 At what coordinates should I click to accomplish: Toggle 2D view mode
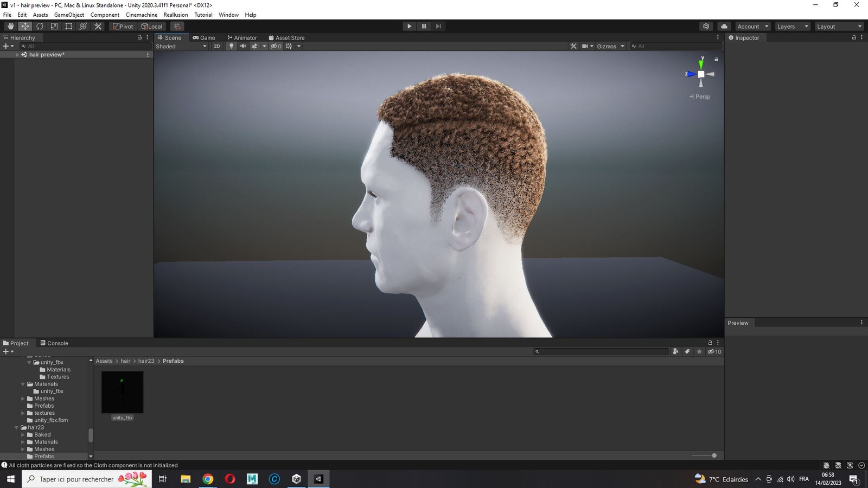217,46
